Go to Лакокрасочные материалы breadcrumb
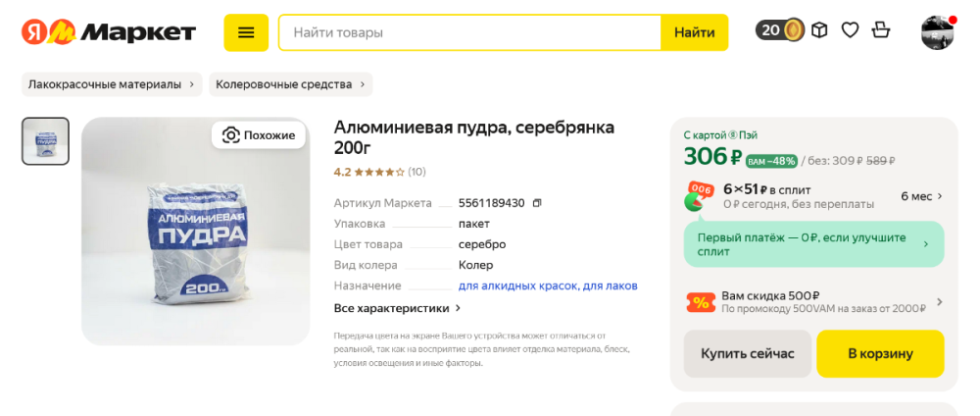This screenshot has height=416, width=980. pos(111,84)
